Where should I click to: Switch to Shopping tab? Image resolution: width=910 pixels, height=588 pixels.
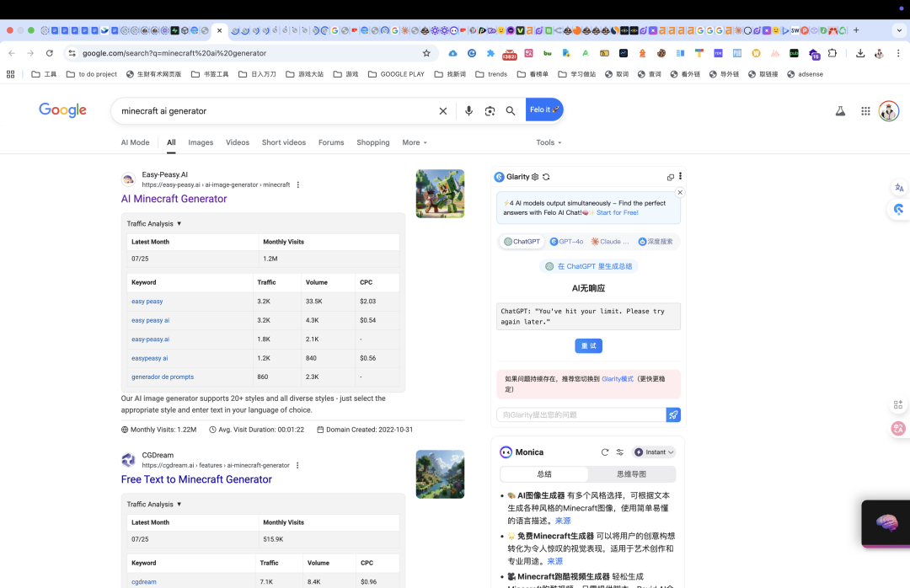(x=373, y=142)
